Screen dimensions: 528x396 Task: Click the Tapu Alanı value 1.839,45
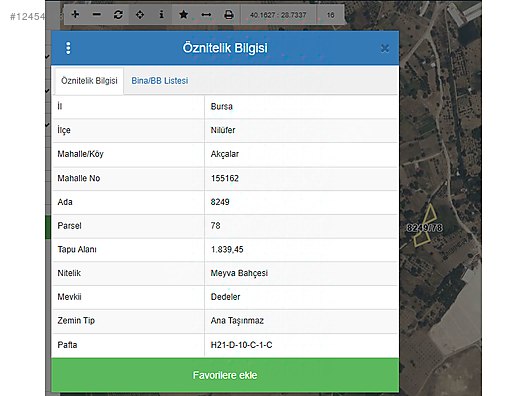[x=227, y=250]
